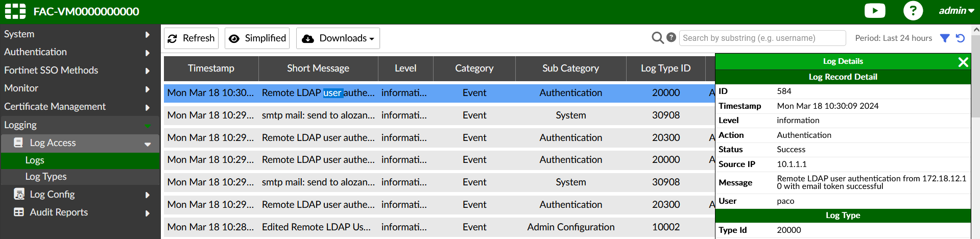980x239 pixels.
Task: Select the Edited Remote LDAP log row
Action: [316, 227]
